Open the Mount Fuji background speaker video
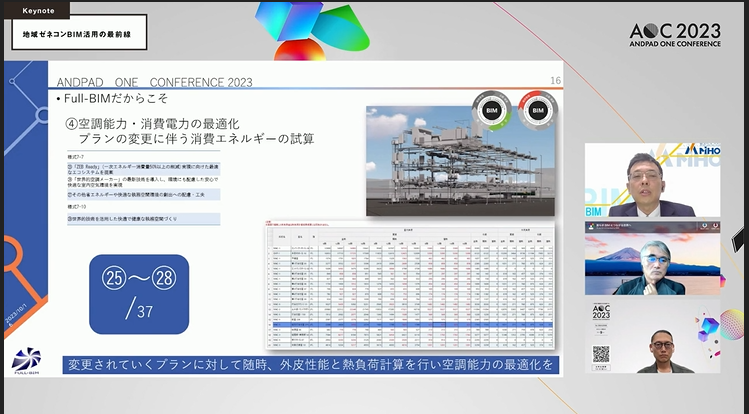This screenshot has height=414, width=749. pyautogui.click(x=653, y=258)
